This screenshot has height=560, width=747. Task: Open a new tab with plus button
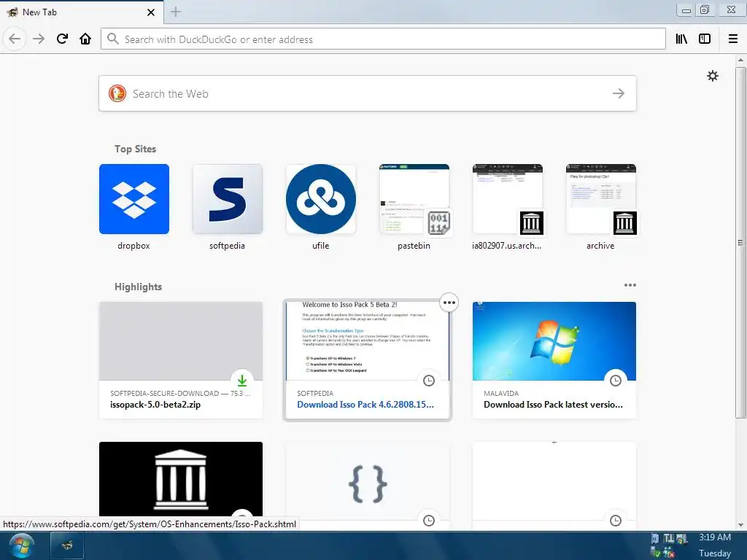176,12
